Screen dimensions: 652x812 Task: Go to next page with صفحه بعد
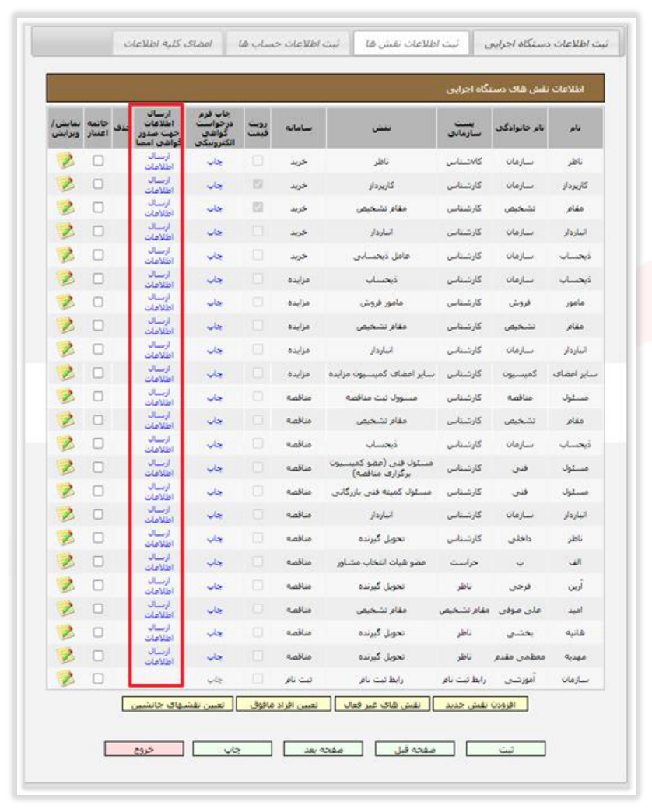(323, 749)
